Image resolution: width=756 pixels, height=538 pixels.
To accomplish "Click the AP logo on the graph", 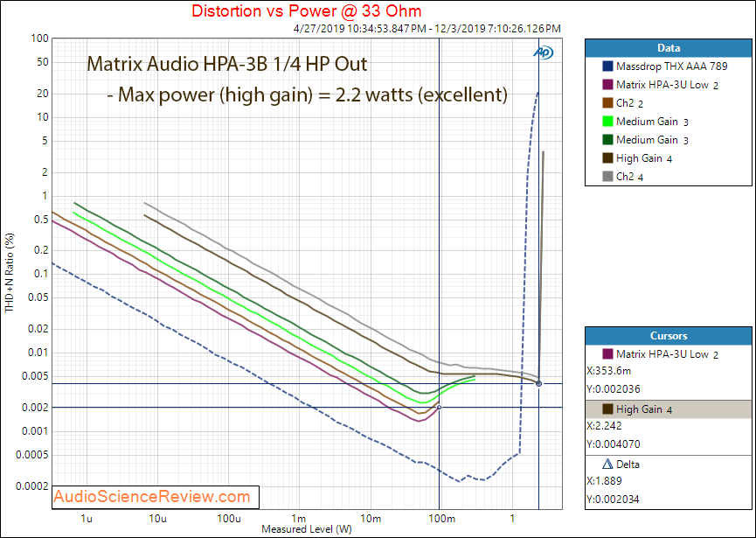I will pos(544,52).
